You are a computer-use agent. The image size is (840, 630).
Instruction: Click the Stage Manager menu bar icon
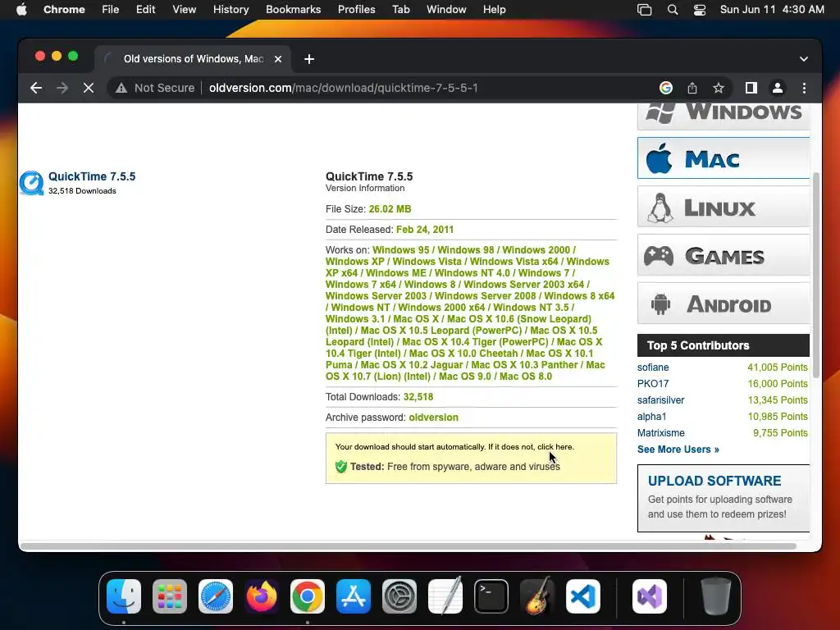click(645, 9)
